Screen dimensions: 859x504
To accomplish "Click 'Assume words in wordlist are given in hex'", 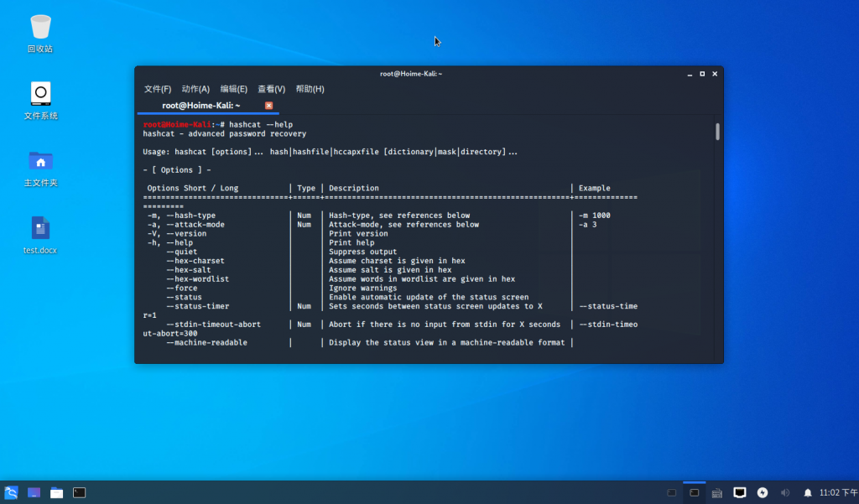I will point(422,279).
